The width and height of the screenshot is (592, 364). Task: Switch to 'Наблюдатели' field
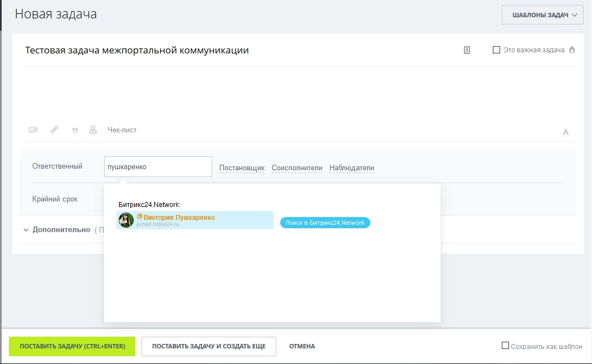tap(351, 166)
